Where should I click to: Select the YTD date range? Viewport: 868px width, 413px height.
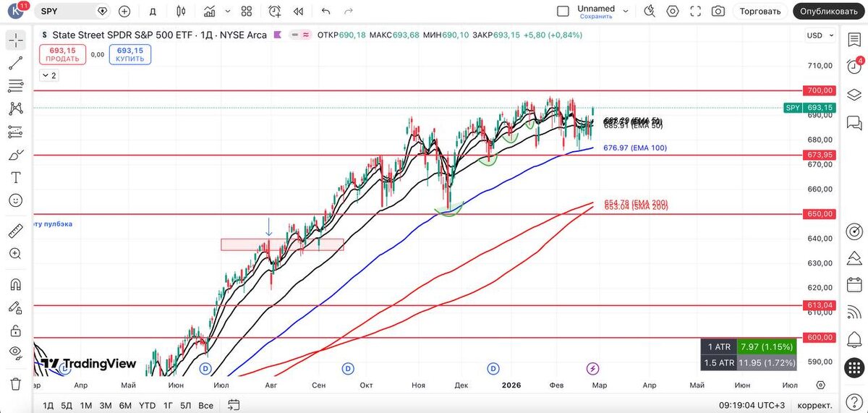tap(148, 405)
